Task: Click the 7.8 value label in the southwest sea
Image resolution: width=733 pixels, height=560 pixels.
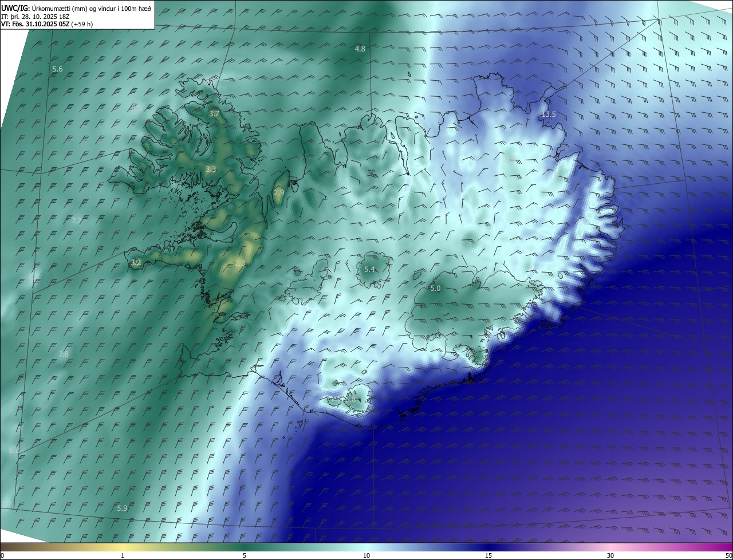Action: click(x=64, y=354)
